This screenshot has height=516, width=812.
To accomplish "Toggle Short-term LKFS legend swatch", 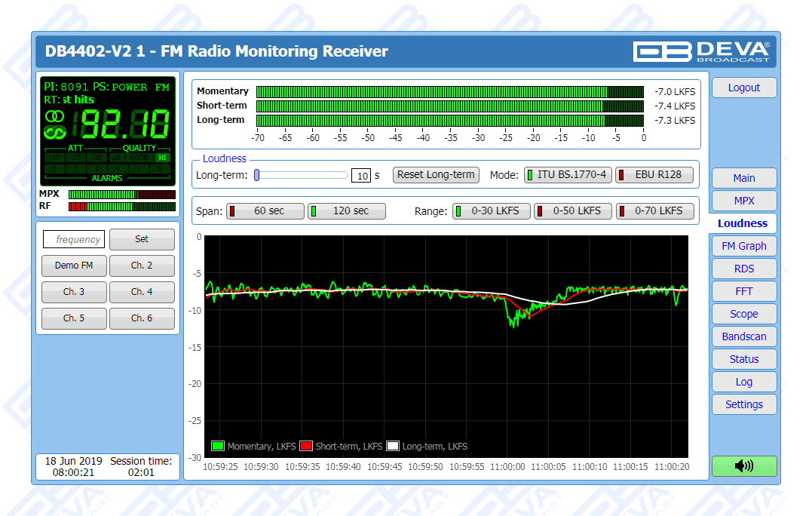I will (x=307, y=446).
